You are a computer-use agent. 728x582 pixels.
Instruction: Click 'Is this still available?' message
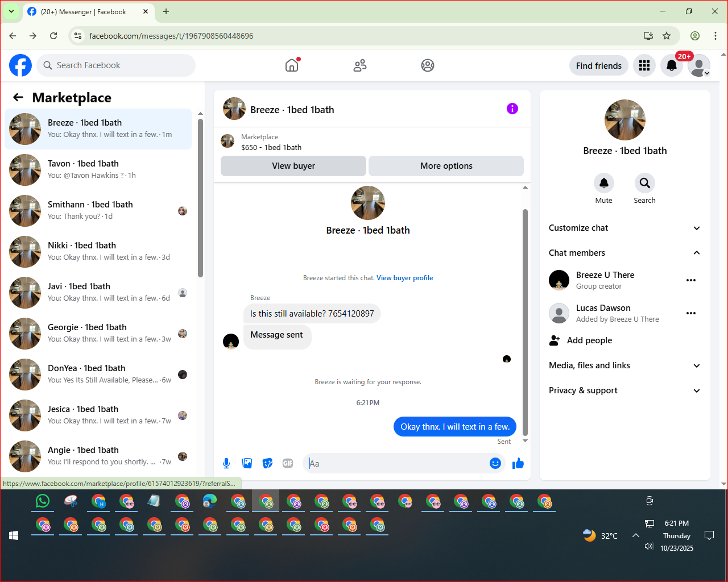(312, 314)
